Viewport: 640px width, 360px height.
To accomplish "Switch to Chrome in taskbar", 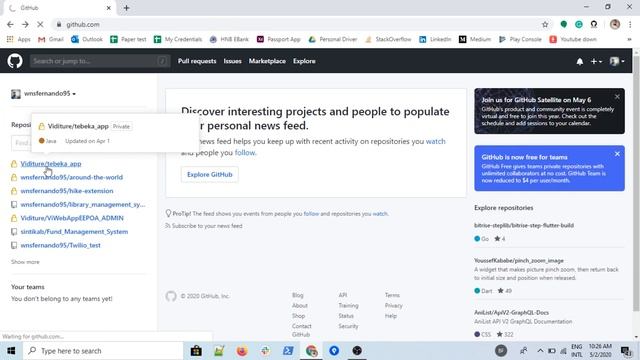I will 311,351.
